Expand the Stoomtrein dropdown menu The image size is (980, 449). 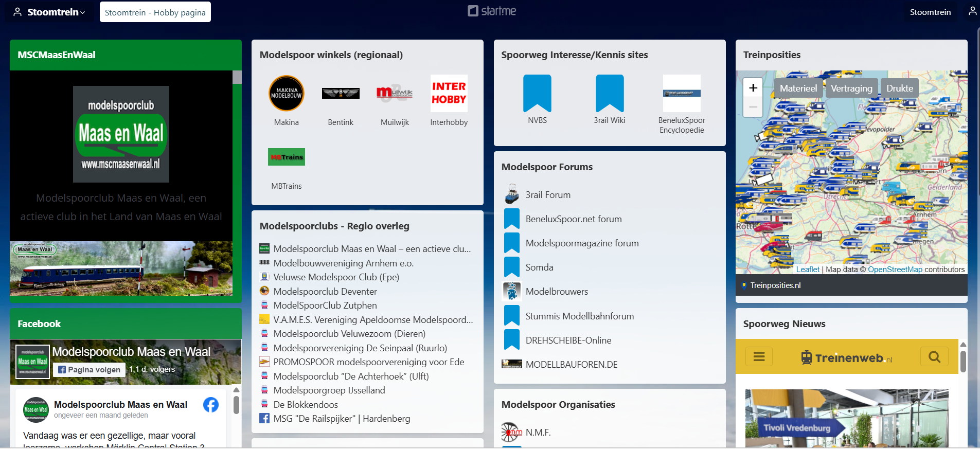click(x=49, y=12)
